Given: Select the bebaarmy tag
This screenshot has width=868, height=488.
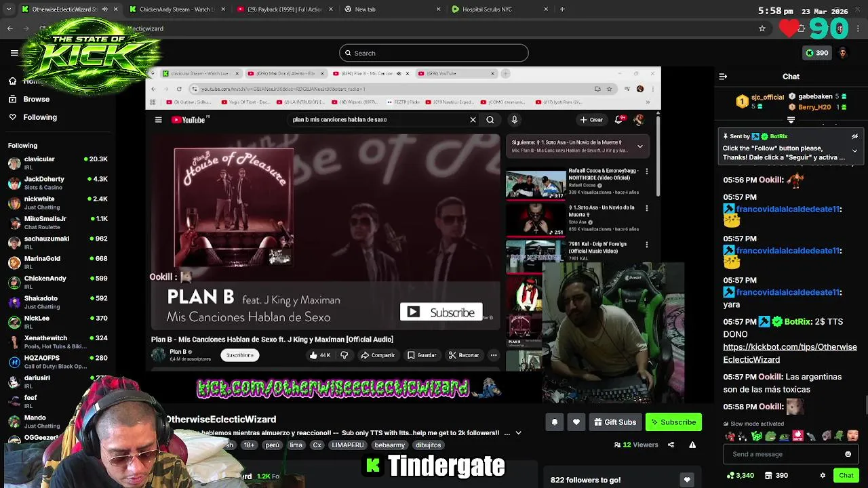Looking at the screenshot, I should tap(389, 445).
